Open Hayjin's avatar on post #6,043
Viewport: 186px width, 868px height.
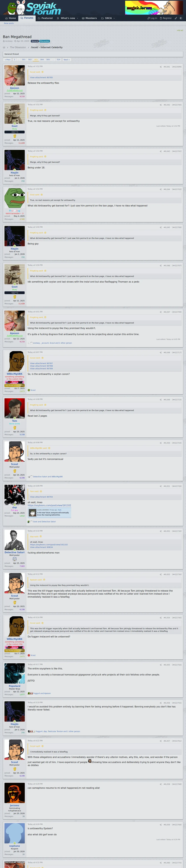pyautogui.click(x=14, y=160)
